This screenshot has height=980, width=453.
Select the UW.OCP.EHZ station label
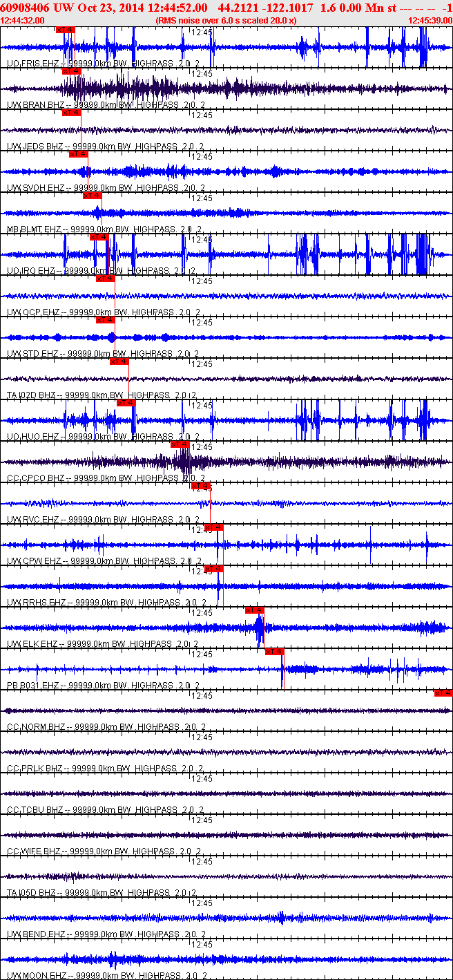(x=33, y=312)
